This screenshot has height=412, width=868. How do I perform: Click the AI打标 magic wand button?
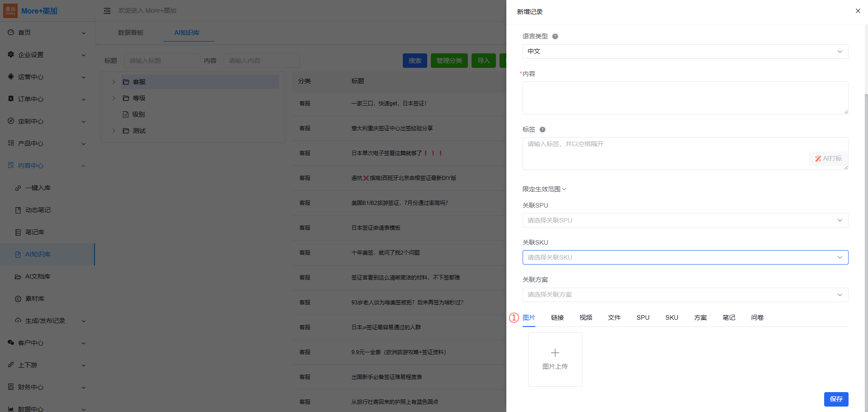pos(828,159)
